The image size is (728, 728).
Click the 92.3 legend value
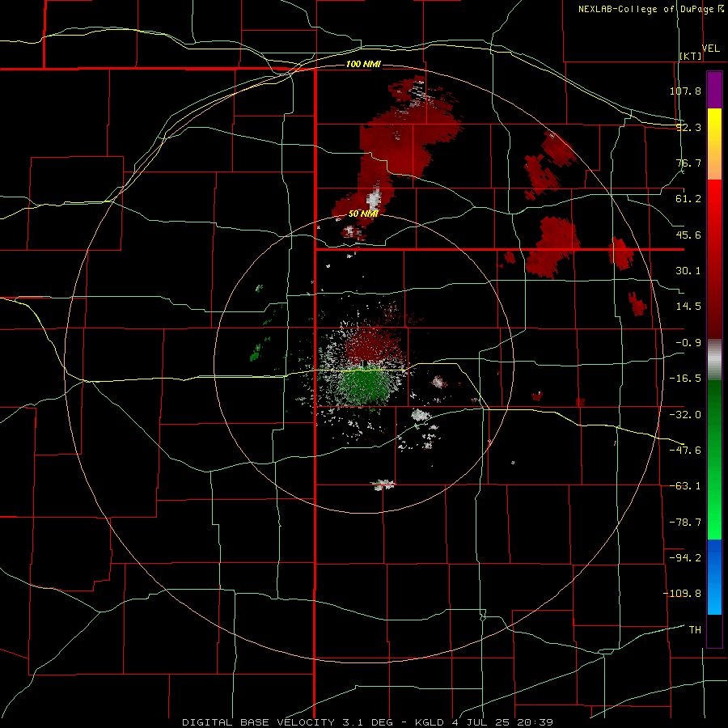pos(688,127)
